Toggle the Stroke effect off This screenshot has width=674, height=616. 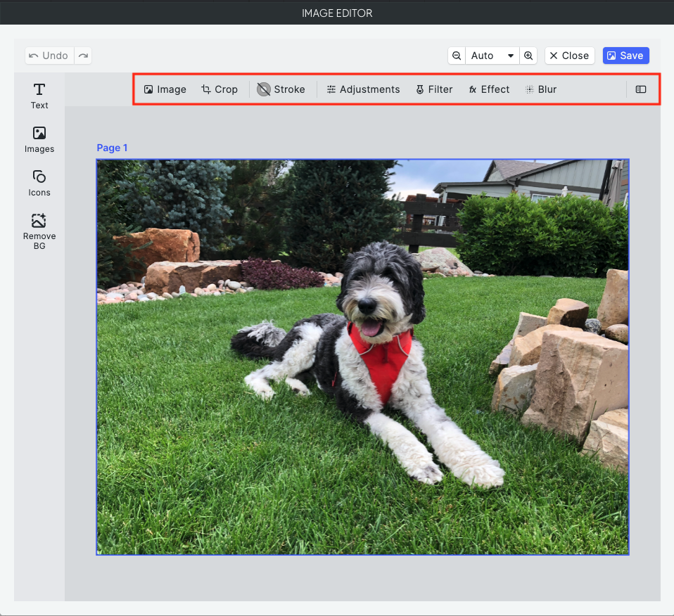click(x=281, y=89)
